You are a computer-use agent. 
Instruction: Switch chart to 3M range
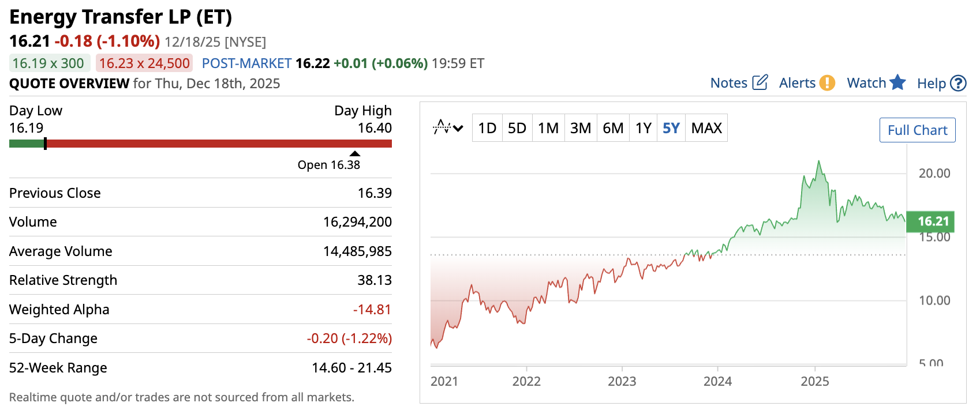tap(581, 128)
